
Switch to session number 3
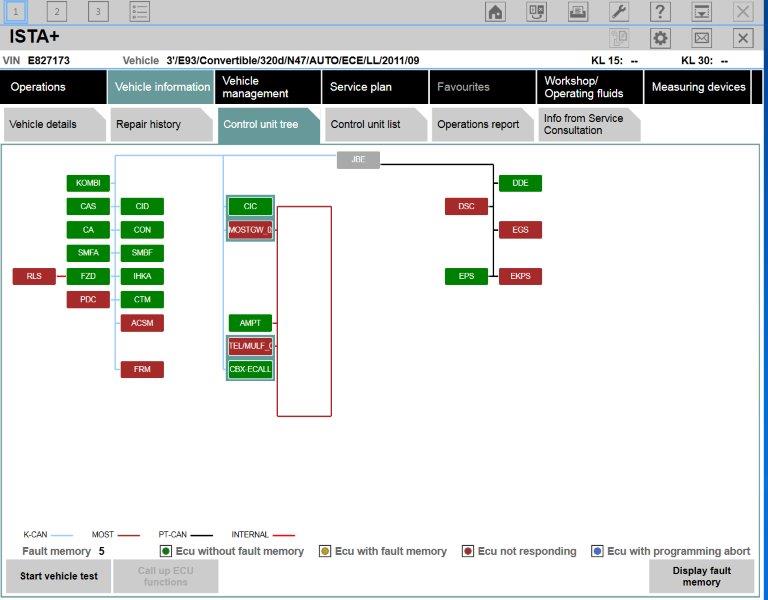point(98,12)
